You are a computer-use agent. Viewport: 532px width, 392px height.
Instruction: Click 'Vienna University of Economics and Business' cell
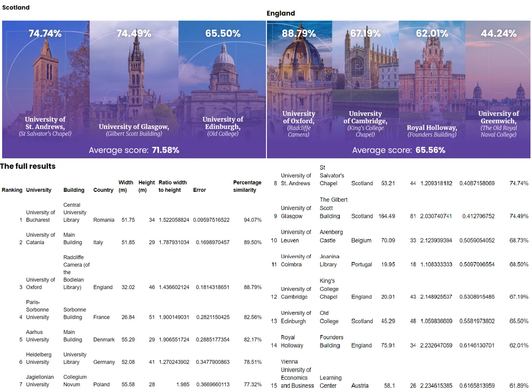coord(297,374)
